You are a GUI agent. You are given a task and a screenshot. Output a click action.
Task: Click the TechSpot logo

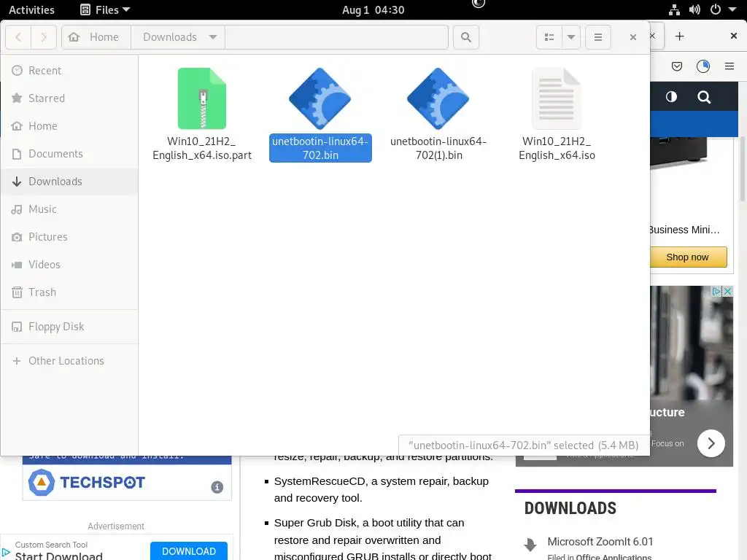pyautogui.click(x=87, y=483)
